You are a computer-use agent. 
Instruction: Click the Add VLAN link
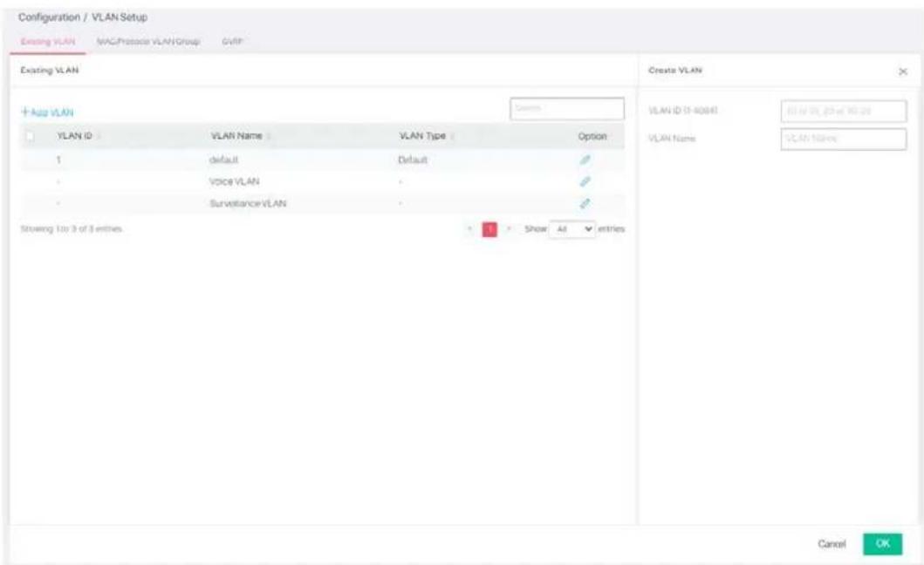(47, 112)
